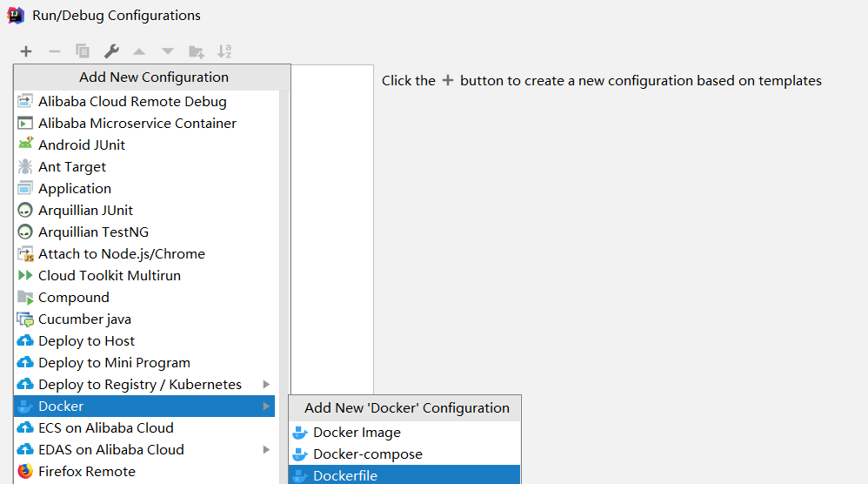The width and height of the screenshot is (868, 484).
Task: Select the Application configuration type
Action: (144, 188)
